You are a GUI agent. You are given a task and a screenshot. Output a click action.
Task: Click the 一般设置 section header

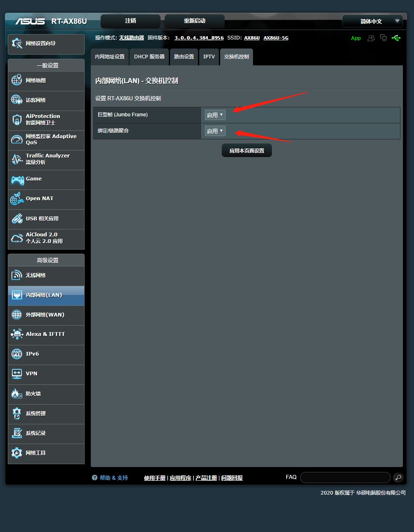tap(46, 65)
